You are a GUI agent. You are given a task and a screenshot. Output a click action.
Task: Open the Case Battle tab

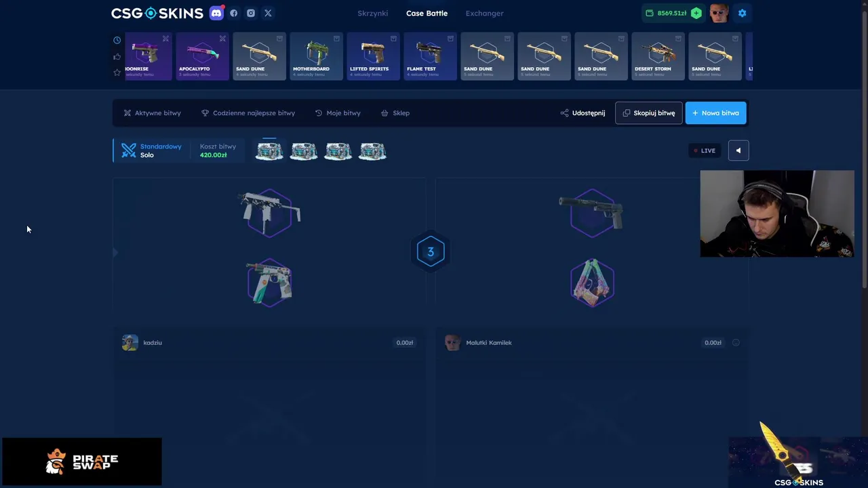[427, 13]
